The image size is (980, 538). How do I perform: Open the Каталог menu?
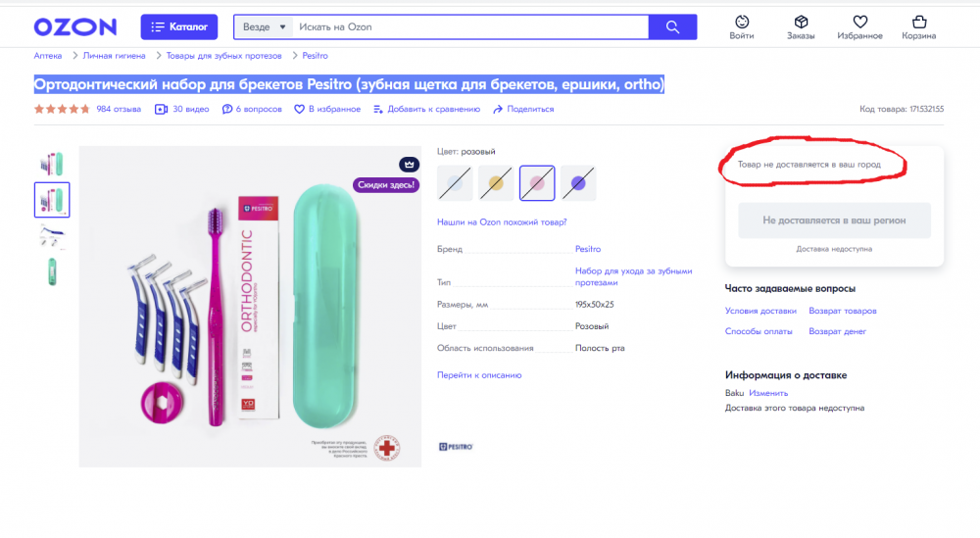(x=179, y=26)
